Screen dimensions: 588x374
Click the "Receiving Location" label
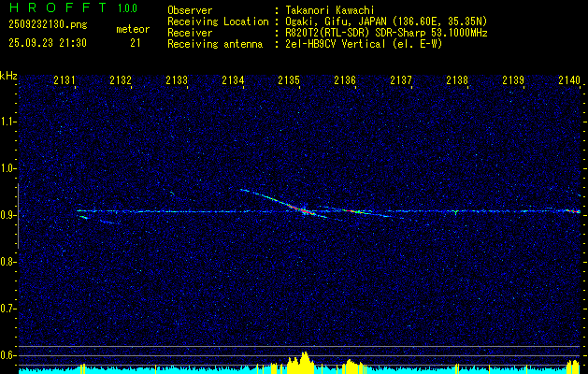coord(218,22)
